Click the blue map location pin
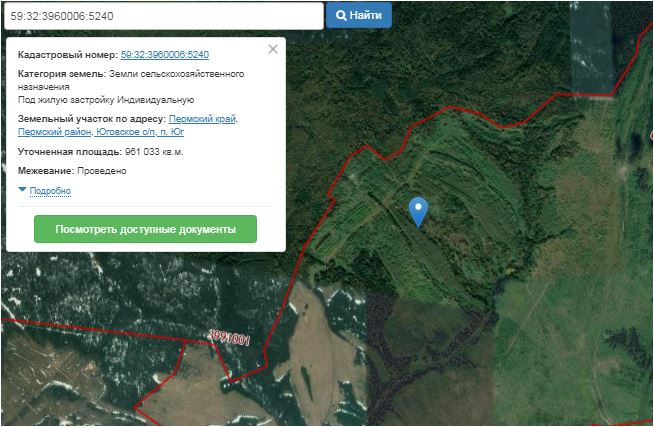Viewport: 654px width, 427px height. click(418, 212)
